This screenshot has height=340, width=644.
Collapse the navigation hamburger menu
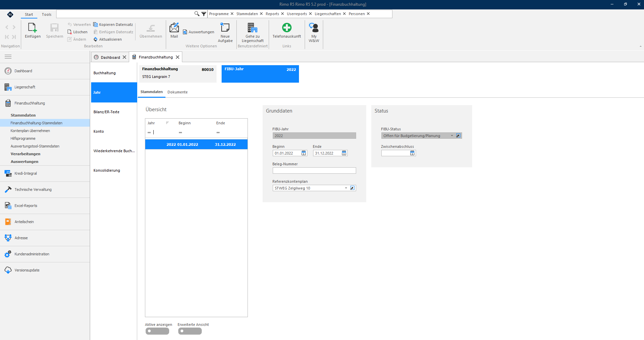(8, 57)
